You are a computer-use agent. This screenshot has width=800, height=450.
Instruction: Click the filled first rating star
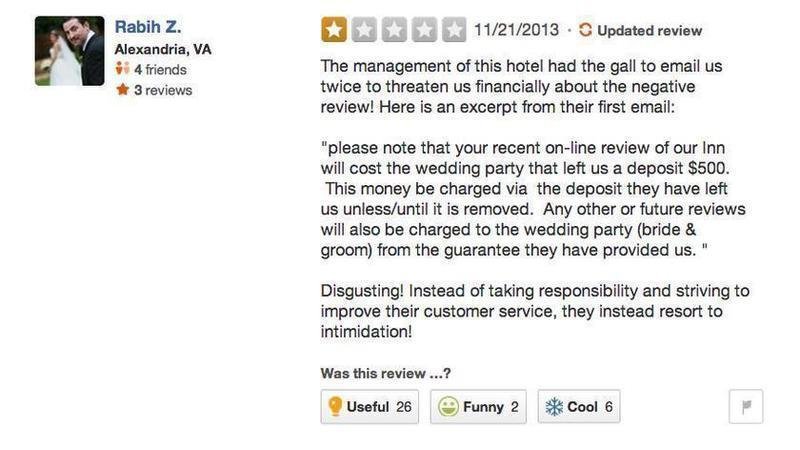(334, 30)
